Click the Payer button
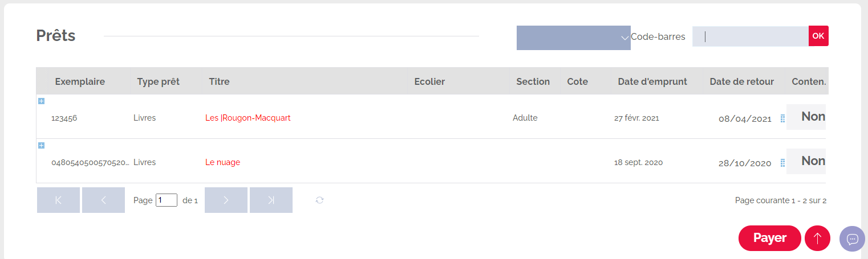This screenshot has height=259, width=868. point(770,238)
